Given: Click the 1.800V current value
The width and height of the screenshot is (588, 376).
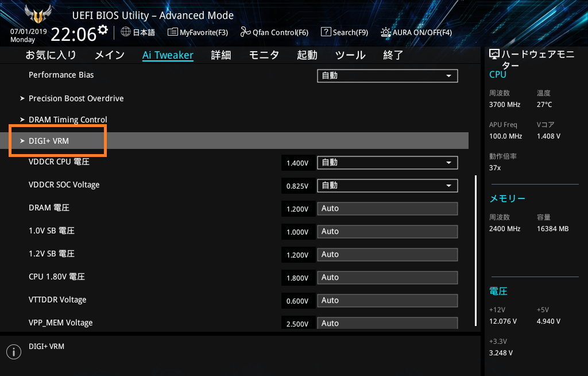Looking at the screenshot, I should pos(297,278).
